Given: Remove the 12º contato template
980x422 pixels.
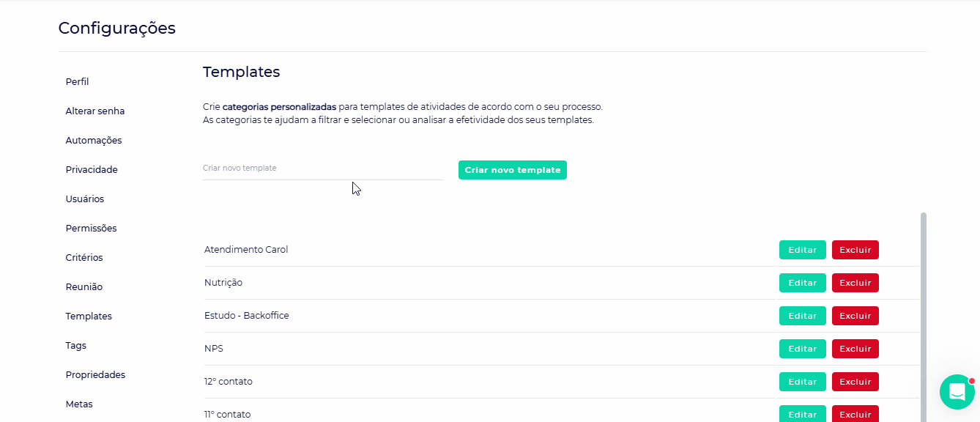Looking at the screenshot, I should coord(855,382).
